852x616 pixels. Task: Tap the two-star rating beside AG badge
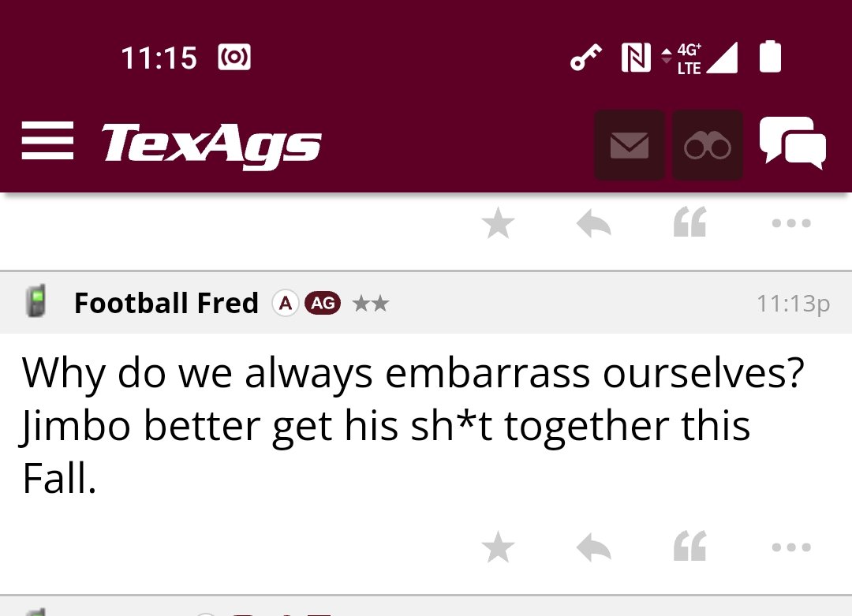click(x=371, y=303)
